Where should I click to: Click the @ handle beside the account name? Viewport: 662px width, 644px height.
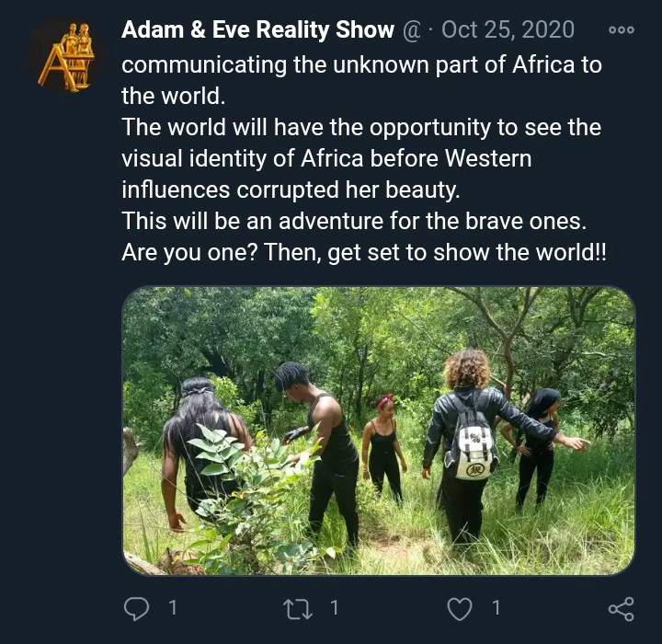coord(410,30)
